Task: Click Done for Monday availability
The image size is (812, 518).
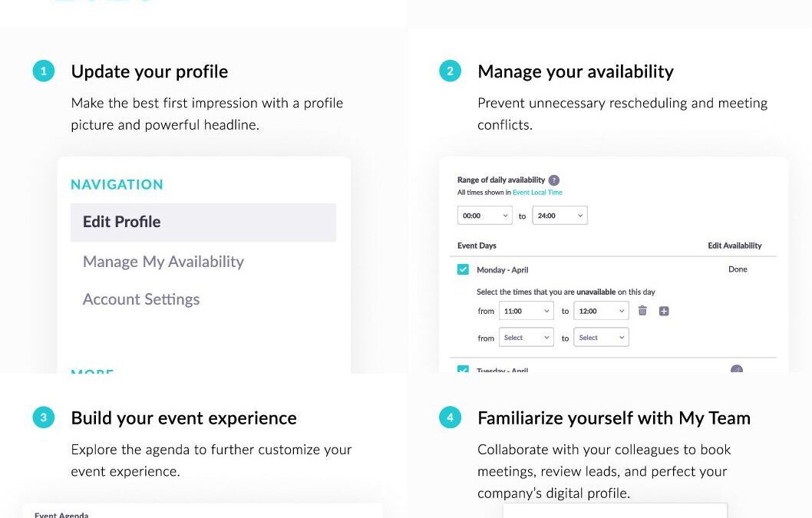Action: click(738, 269)
